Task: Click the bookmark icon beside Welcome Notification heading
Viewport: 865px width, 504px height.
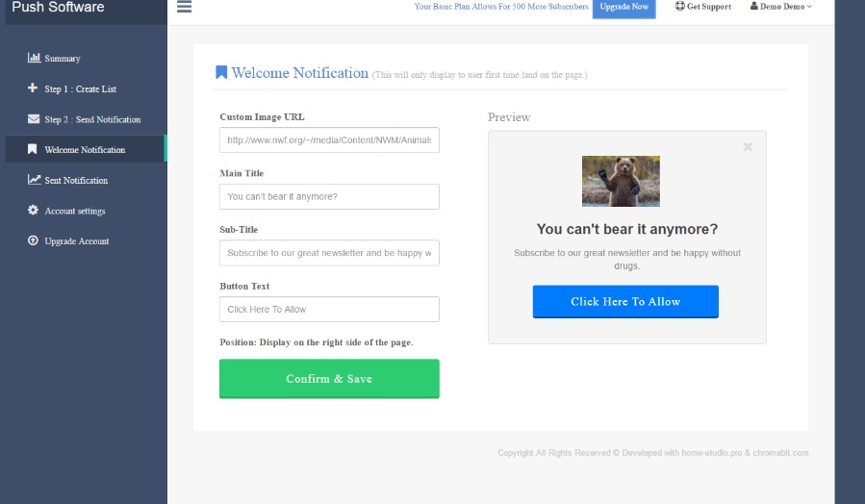Action: [221, 72]
